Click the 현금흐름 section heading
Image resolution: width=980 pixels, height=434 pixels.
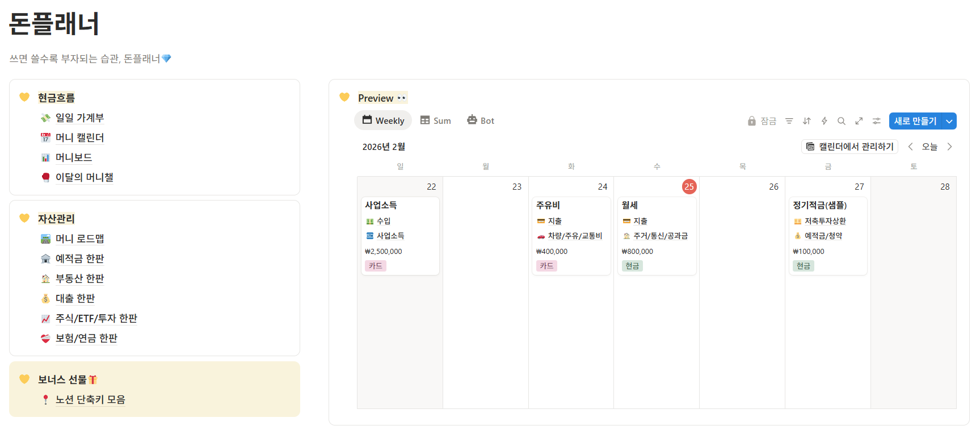[56, 98]
